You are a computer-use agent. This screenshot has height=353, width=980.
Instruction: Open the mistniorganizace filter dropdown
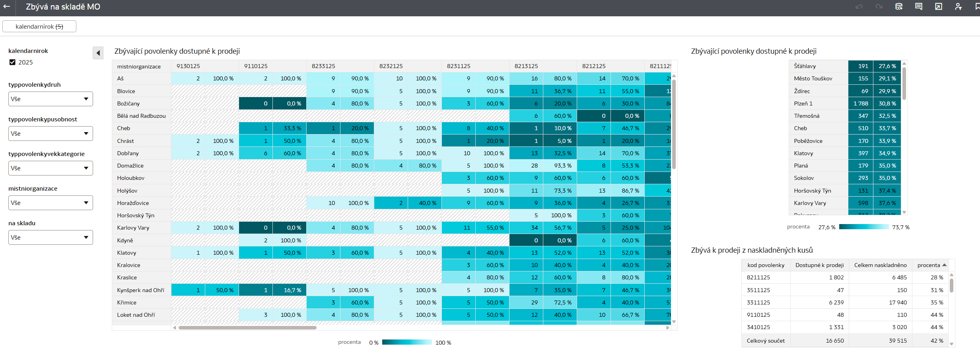tap(51, 203)
